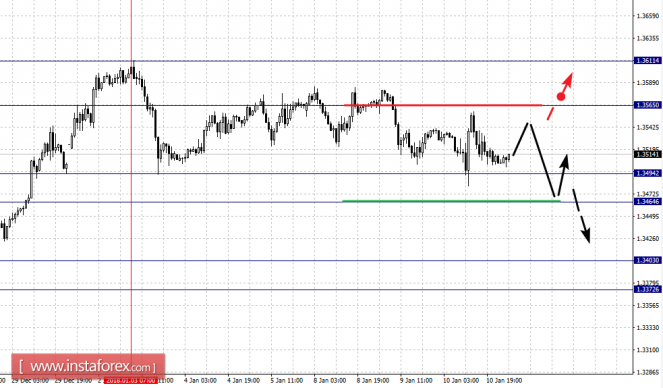Click the 1.35650 price level label
The height and width of the screenshot is (388, 663).
[x=647, y=105]
